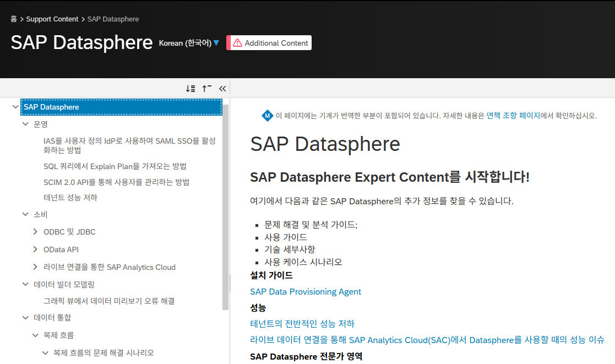The image size is (615, 364).
Task: Open 그래픽 뷰에서 데이터 미리보기 오류 해결 topic
Action: 109,301
